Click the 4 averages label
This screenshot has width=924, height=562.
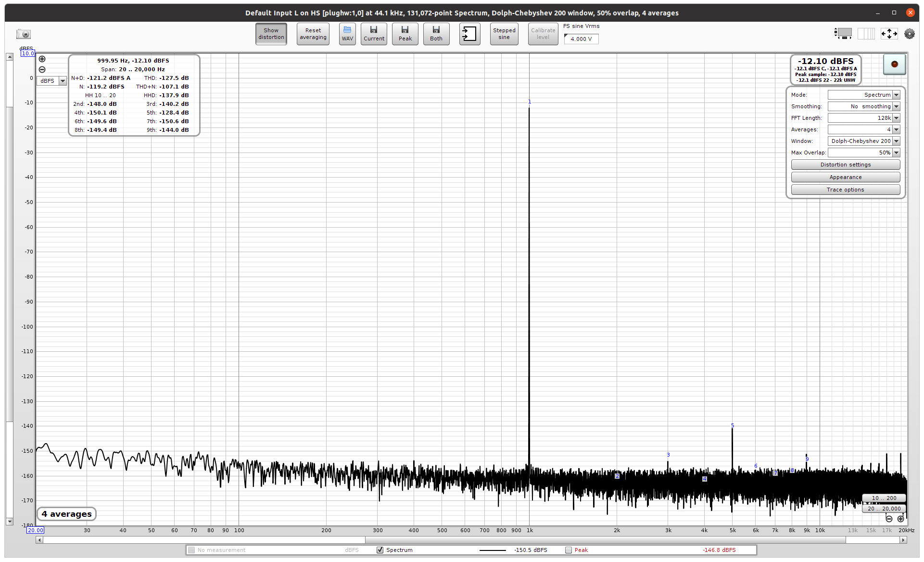(x=66, y=514)
